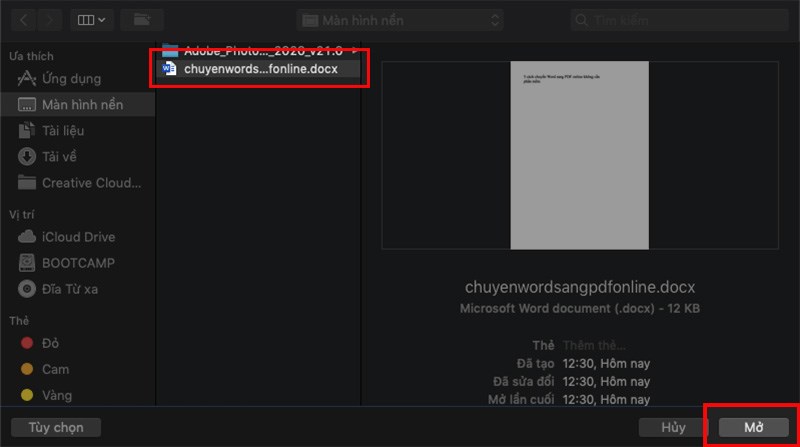Select the Vàng yellow tag
800x447 pixels.
78,395
